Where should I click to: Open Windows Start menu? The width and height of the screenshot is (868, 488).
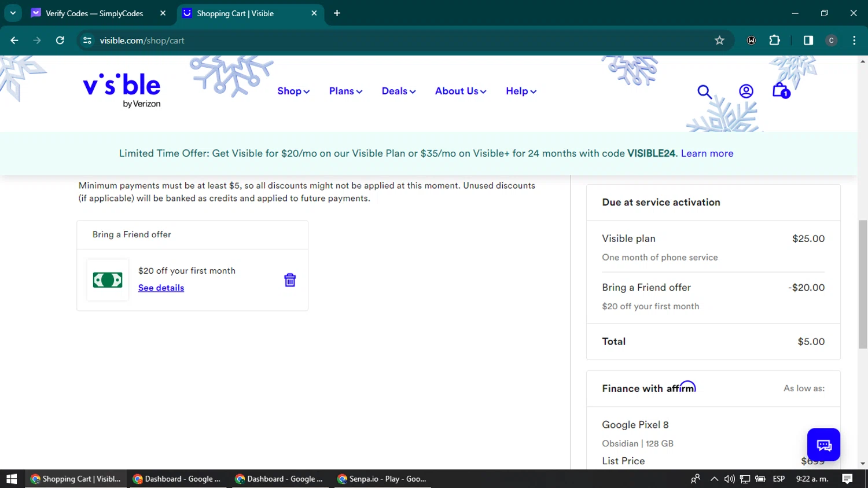(12, 479)
